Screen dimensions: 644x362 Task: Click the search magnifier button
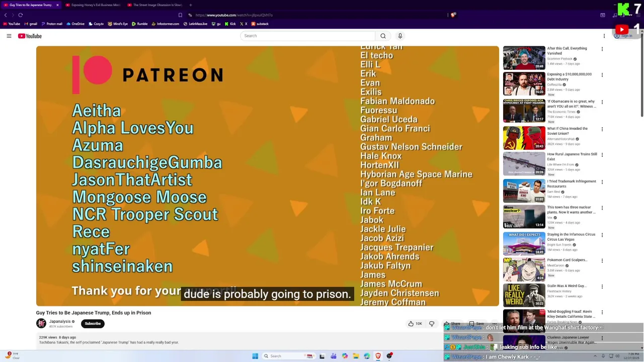tap(383, 36)
